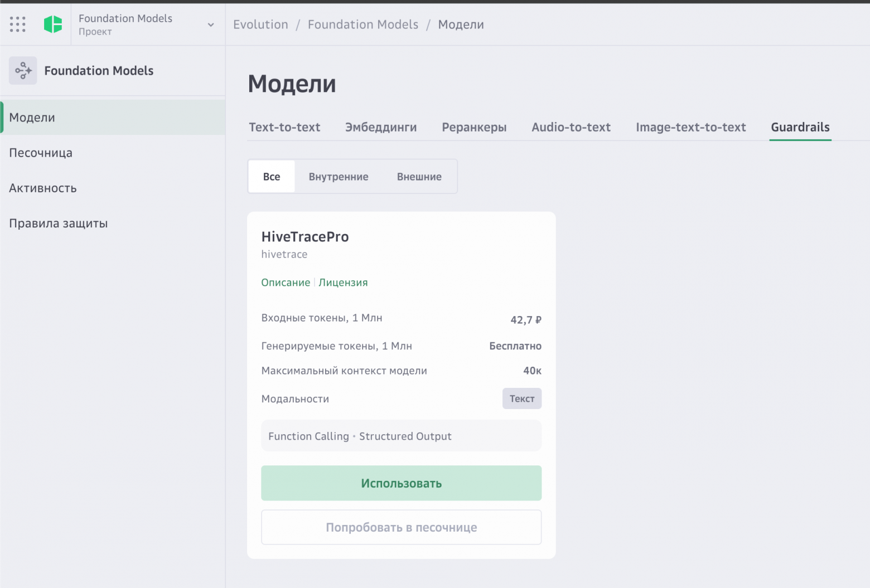Click the Модальности label

[x=295, y=399]
